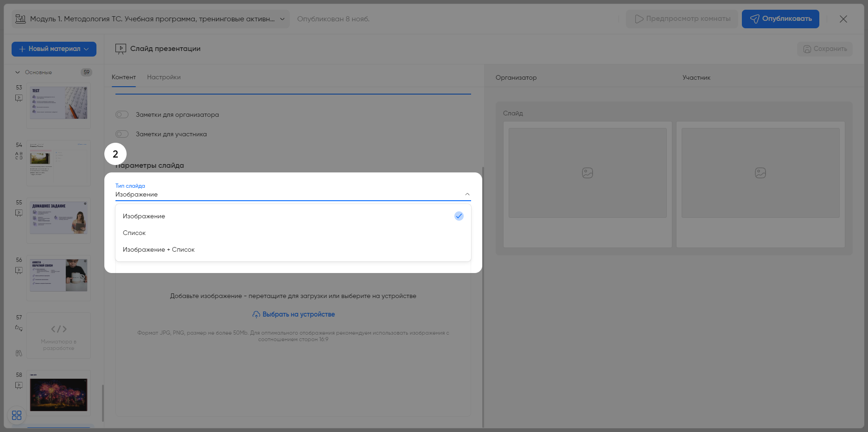The image size is (868, 432).
Task: Click the module icon before the module title
Action: tap(20, 19)
